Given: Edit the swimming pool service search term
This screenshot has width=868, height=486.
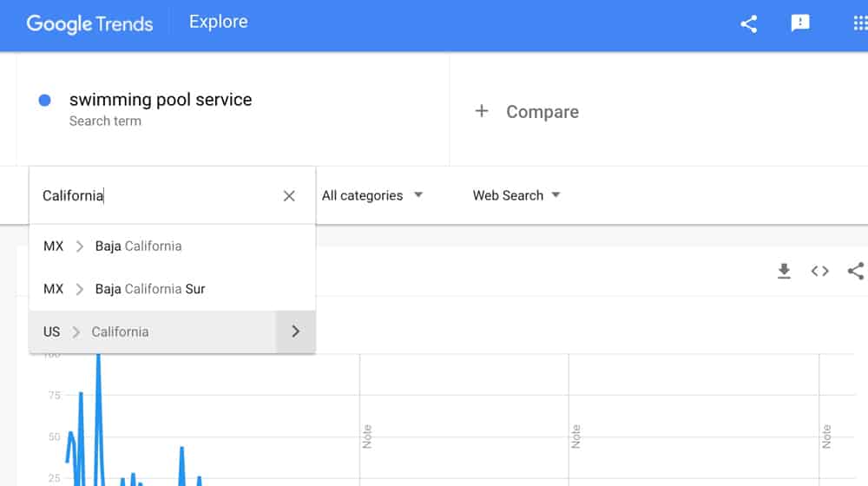Looking at the screenshot, I should [161, 100].
